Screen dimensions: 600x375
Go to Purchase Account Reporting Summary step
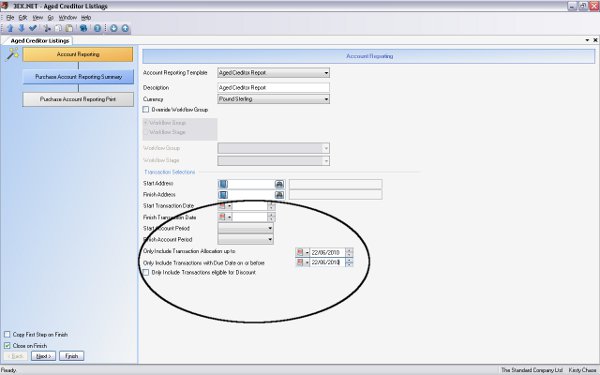(x=78, y=77)
